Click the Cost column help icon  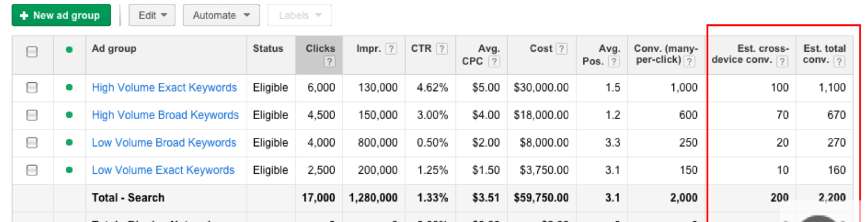(x=561, y=49)
